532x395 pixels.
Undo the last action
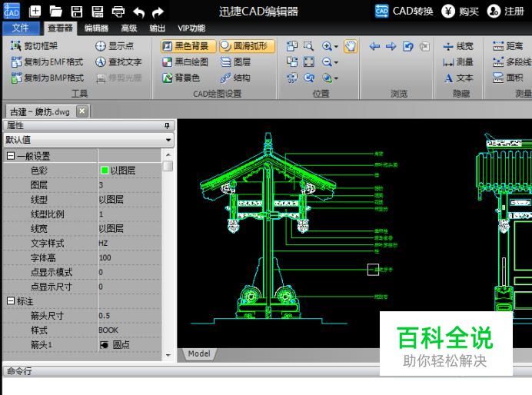(139, 12)
